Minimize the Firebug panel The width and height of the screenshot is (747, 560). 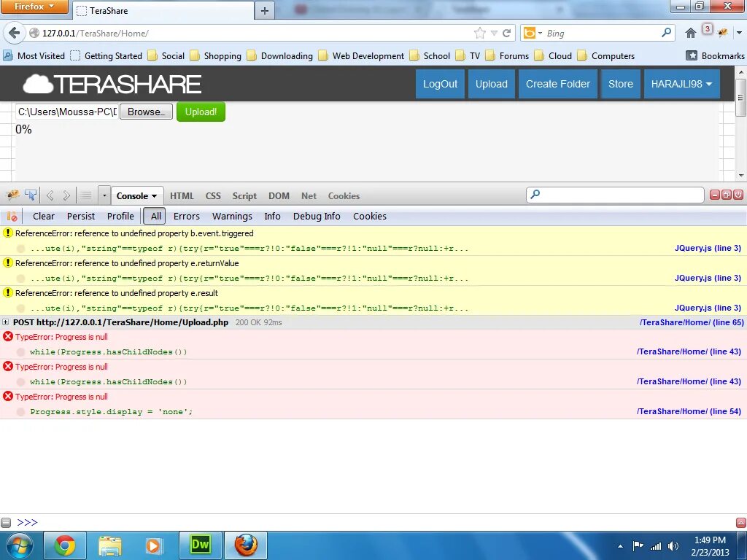pyautogui.click(x=715, y=195)
